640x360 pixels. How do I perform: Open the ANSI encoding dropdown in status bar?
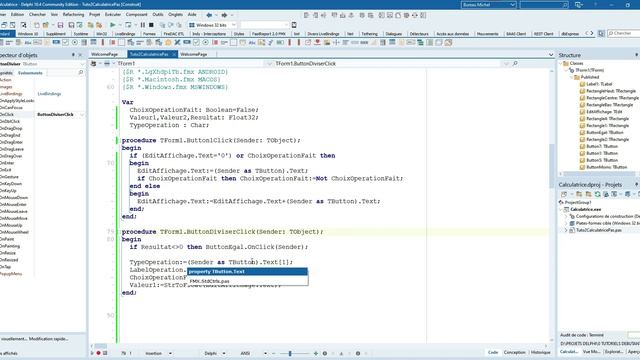point(265,353)
